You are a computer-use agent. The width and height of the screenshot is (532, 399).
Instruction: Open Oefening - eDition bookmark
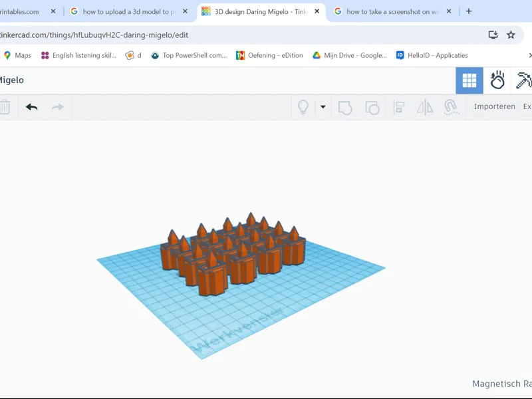269,55
